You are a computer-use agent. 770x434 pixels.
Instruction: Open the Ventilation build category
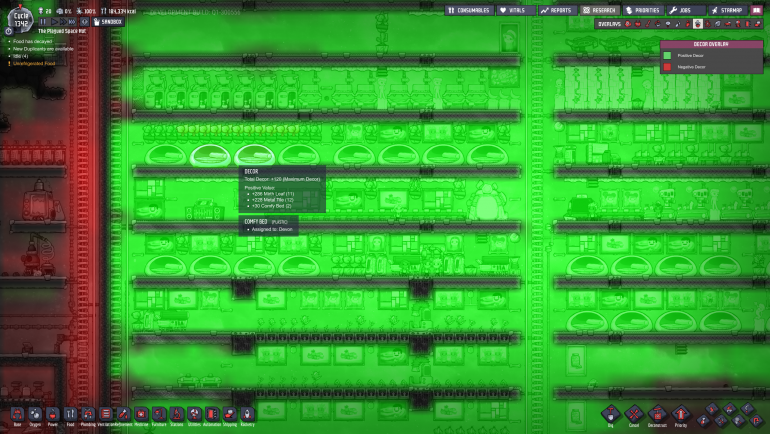point(106,414)
